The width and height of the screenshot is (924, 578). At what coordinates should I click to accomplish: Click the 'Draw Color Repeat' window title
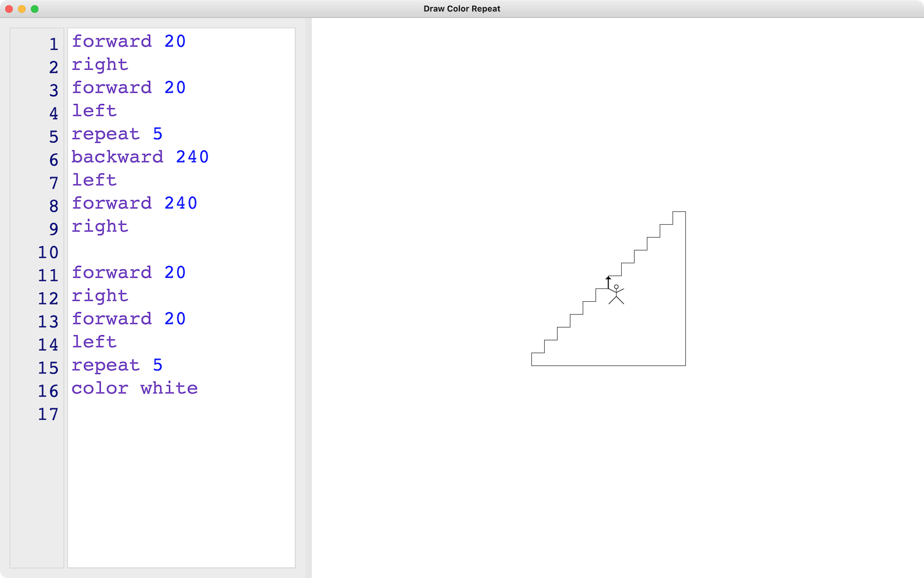[x=462, y=8]
